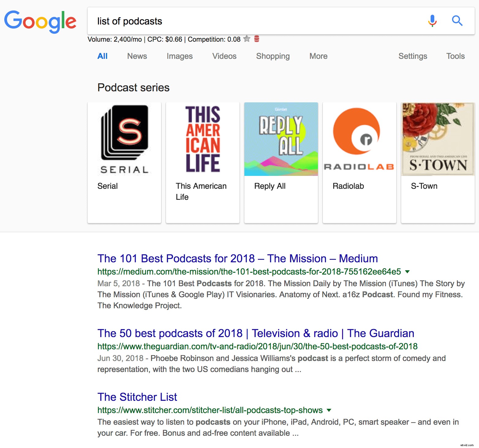Expand the dropdown arrow after the Stitcher URL
Viewport: 479px width, 448px height.
tap(329, 410)
